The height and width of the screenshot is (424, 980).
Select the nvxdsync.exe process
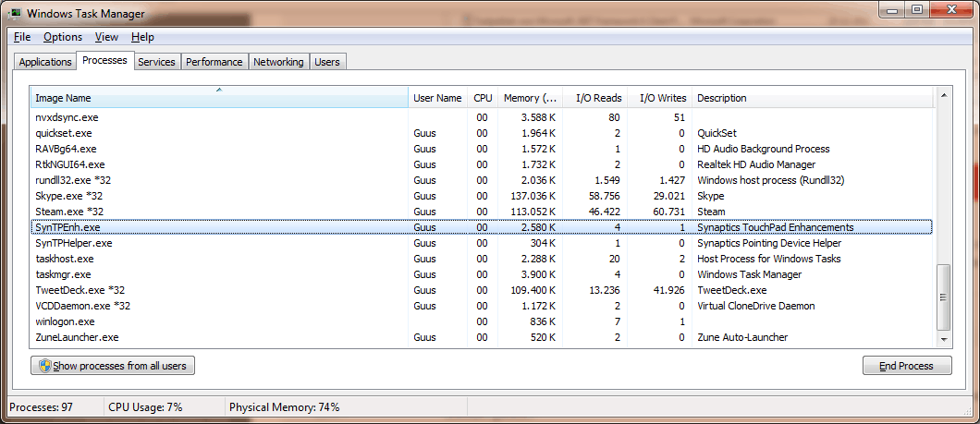[x=482, y=117]
